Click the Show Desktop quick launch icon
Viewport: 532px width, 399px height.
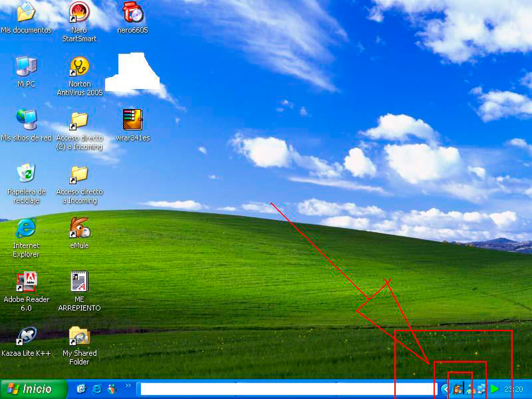click(81, 389)
